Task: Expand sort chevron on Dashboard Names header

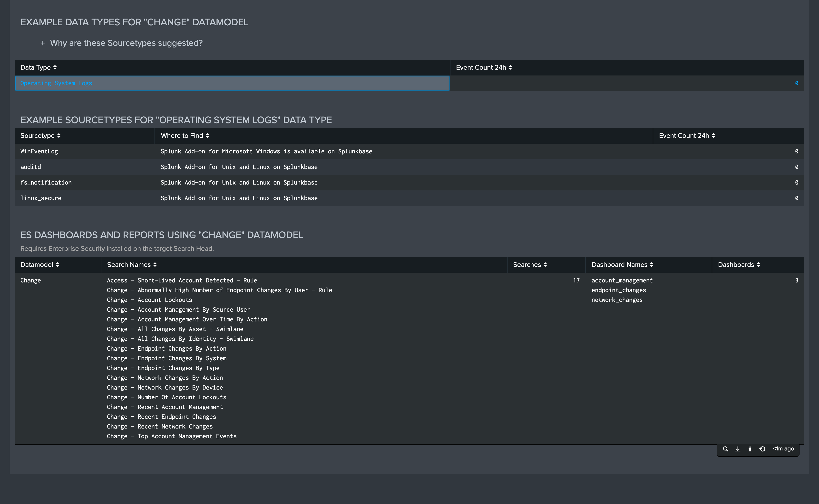Action: click(x=652, y=264)
